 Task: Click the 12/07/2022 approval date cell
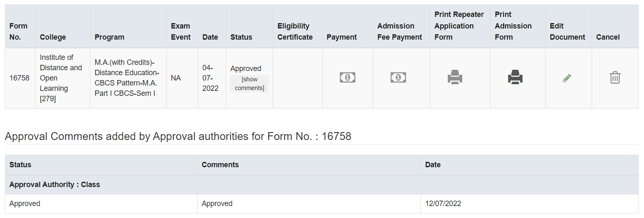(x=530, y=204)
